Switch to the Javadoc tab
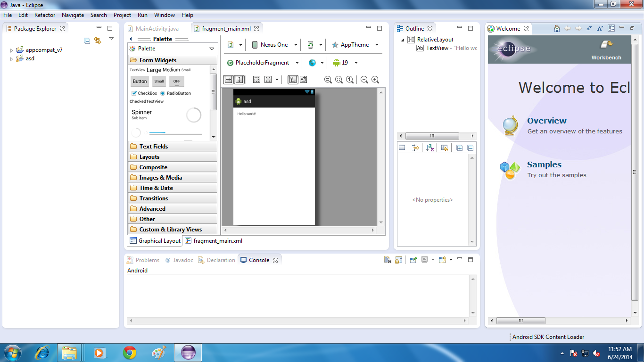This screenshot has height=362, width=644. (x=179, y=260)
